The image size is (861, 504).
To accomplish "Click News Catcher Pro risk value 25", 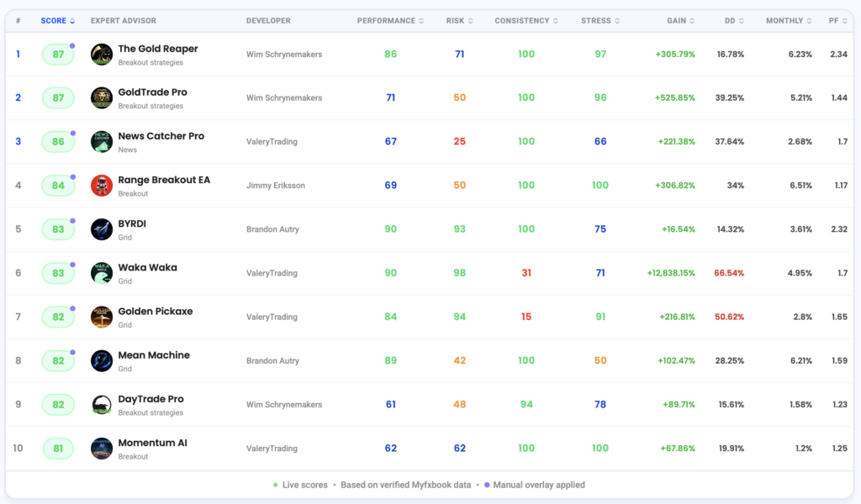I will tap(460, 141).
